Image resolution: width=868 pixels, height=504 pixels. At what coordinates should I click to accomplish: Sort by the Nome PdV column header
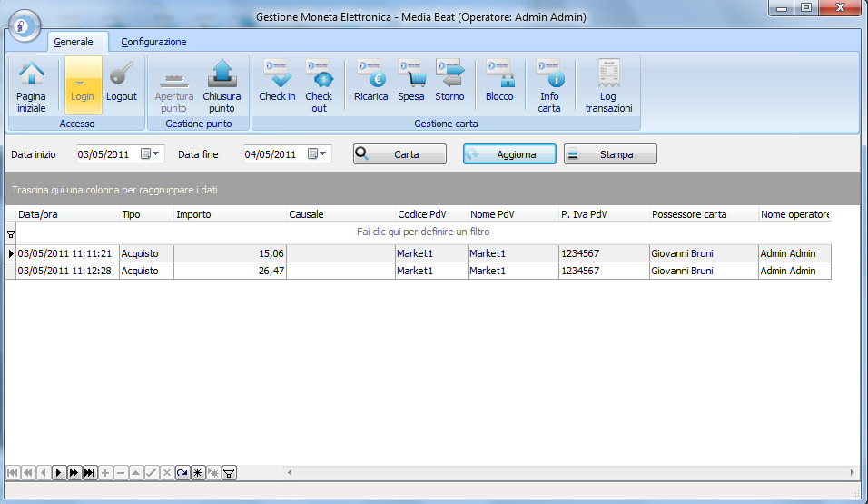[x=513, y=215]
